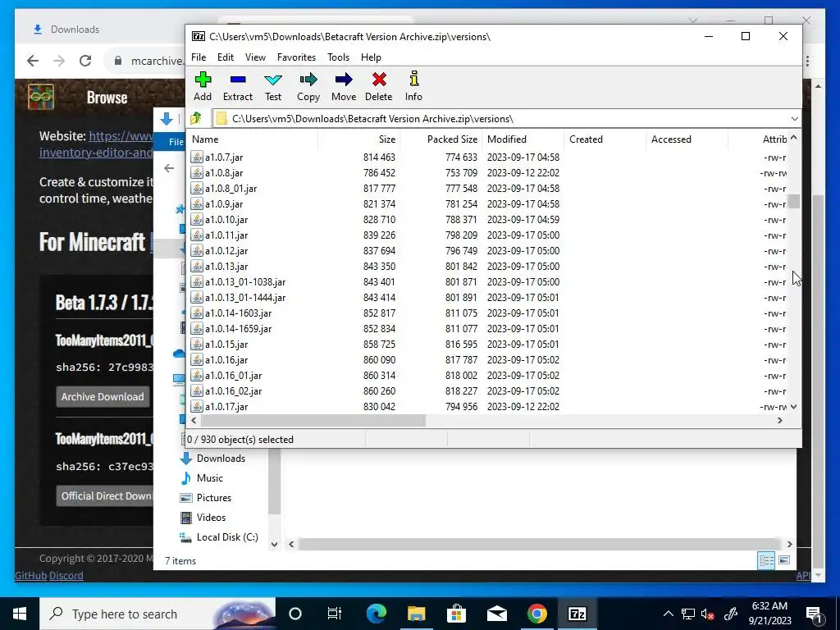Viewport: 840px width, 630px height.
Task: Click the 7-Zip horizontal scrollbar thumb
Action: (x=314, y=421)
